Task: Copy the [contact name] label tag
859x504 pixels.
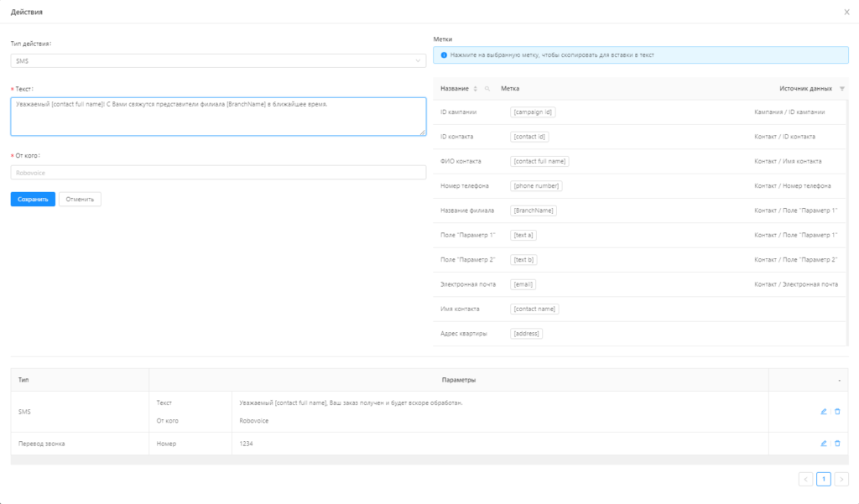Action: (x=534, y=309)
